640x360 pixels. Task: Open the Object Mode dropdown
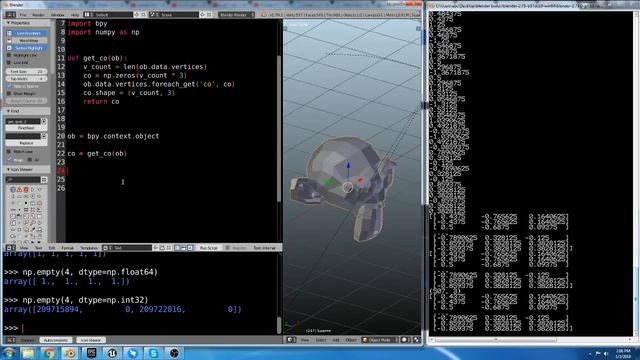point(380,340)
